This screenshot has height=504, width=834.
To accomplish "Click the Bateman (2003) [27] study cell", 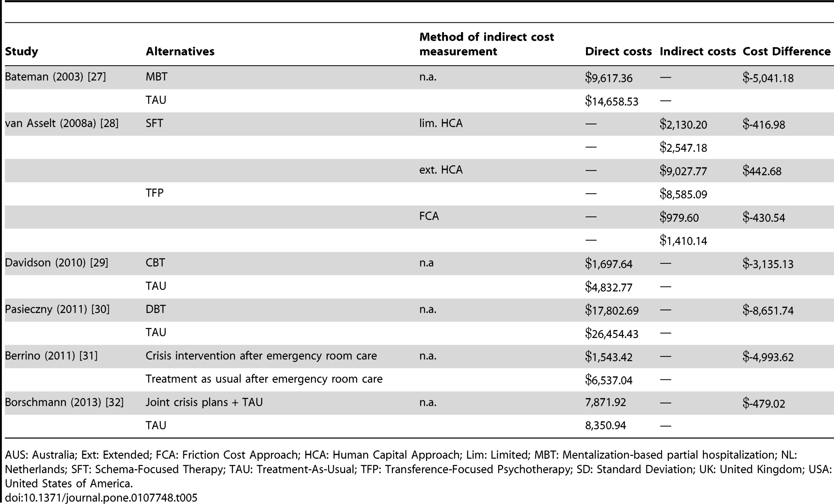I will pyautogui.click(x=55, y=77).
